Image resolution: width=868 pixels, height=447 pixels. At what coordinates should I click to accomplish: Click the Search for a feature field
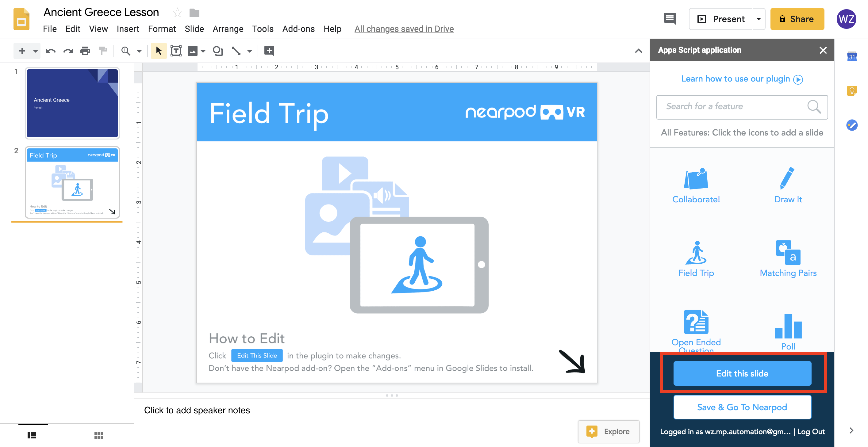coord(742,107)
